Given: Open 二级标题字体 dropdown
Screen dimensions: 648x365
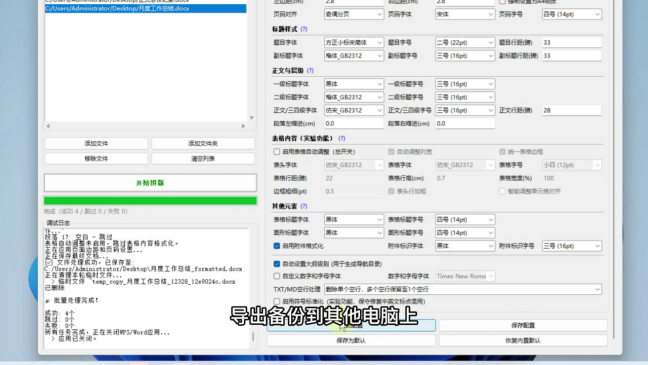Looking at the screenshot, I should point(354,97).
